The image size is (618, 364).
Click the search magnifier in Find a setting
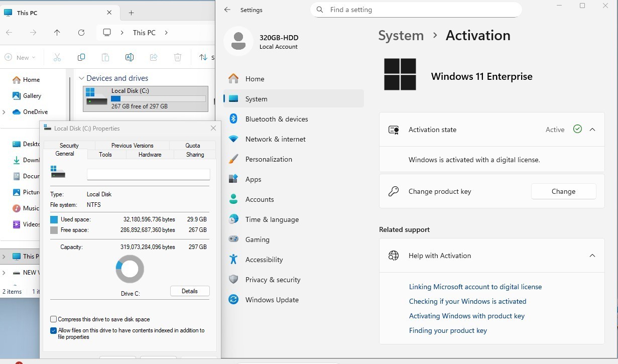[320, 10]
